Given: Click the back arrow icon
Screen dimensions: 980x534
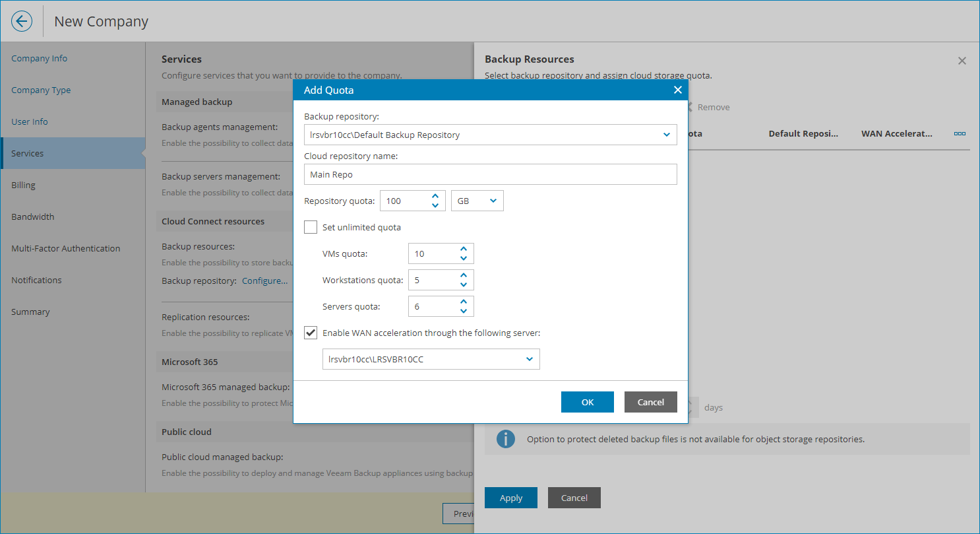Looking at the screenshot, I should [x=22, y=21].
